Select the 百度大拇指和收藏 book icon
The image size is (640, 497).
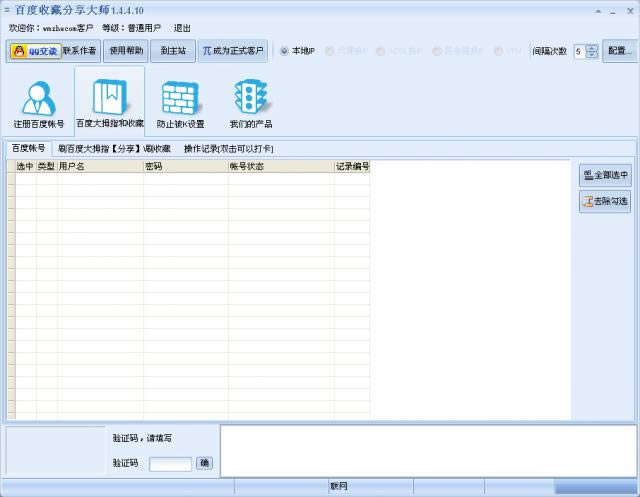pos(110,102)
